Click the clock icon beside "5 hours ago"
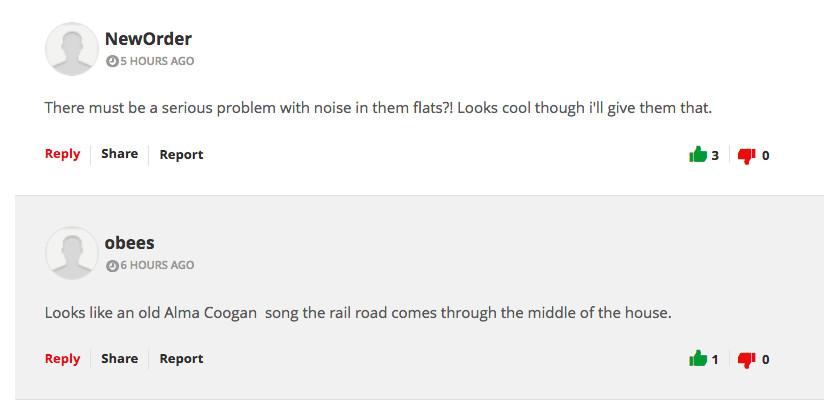 (112, 62)
